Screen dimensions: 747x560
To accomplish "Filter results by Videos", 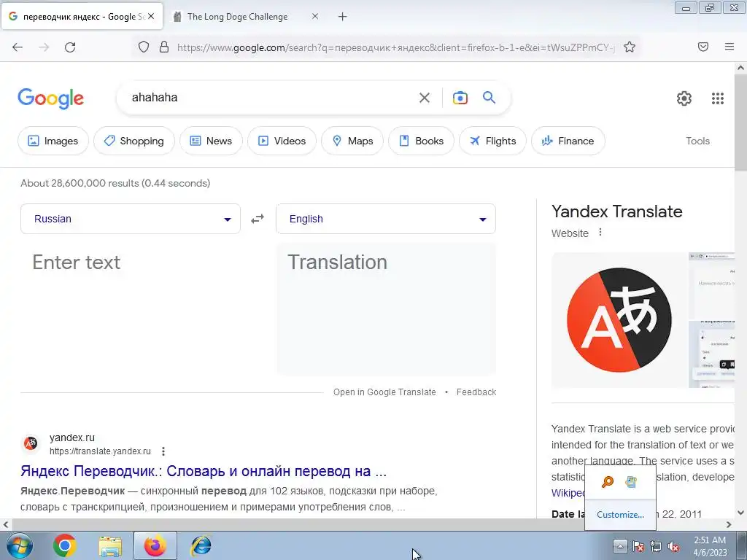I will [x=282, y=141].
